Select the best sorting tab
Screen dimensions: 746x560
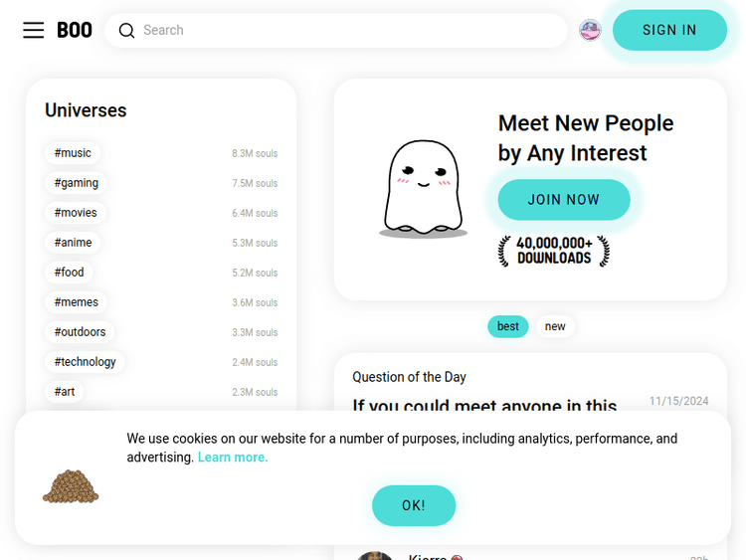(x=507, y=326)
